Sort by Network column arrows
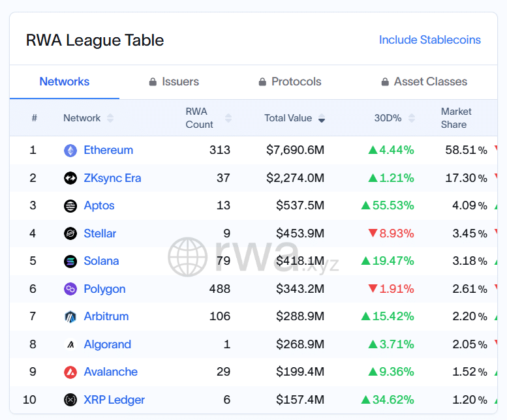Image resolution: width=507 pixels, height=420 pixels. 110,118
